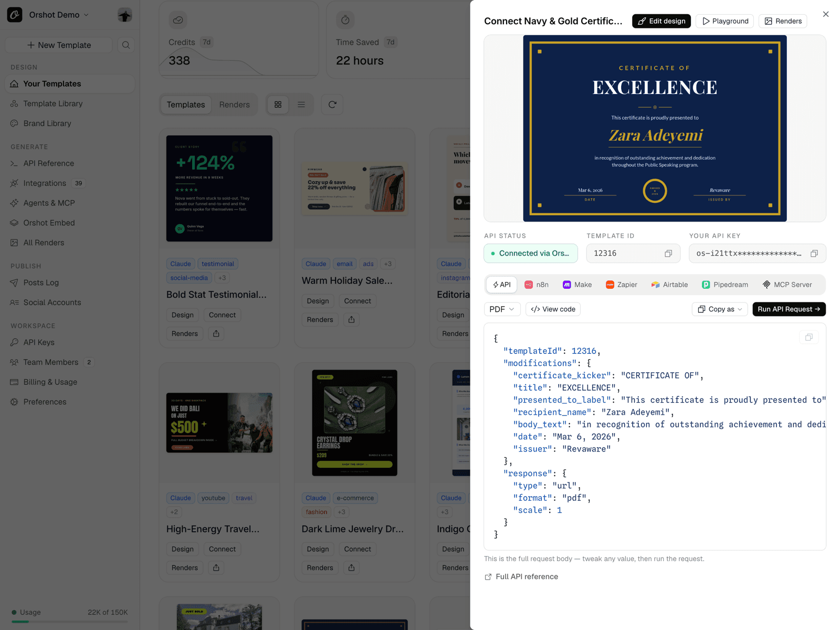840x630 pixels.
Task: Click Design on Bold Stat Testimonial card
Action: coord(183,315)
